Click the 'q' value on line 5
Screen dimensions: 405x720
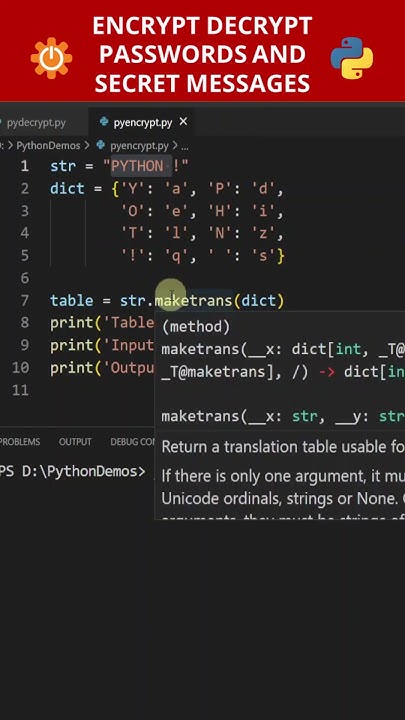[176, 256]
